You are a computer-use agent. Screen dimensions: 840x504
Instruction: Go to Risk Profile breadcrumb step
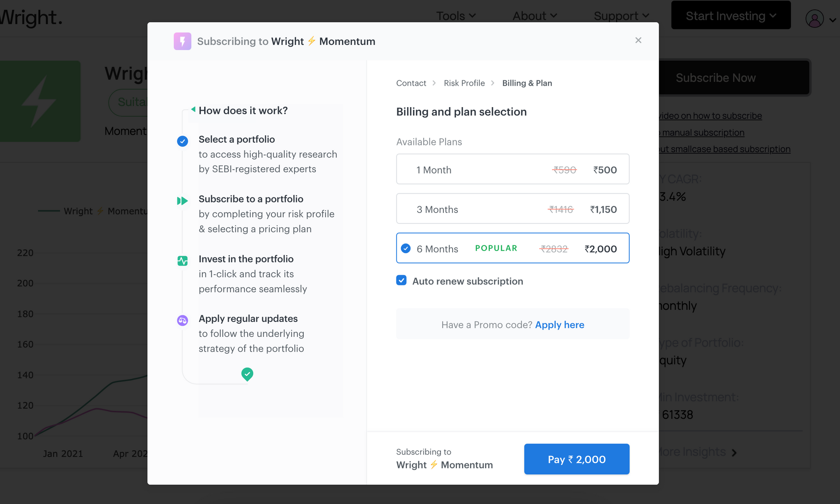click(464, 83)
